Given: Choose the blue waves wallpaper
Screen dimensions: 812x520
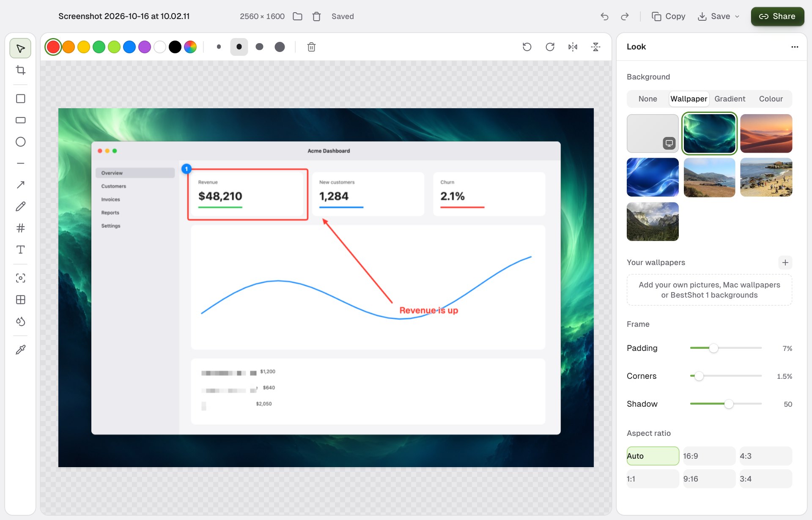Looking at the screenshot, I should pos(653,178).
